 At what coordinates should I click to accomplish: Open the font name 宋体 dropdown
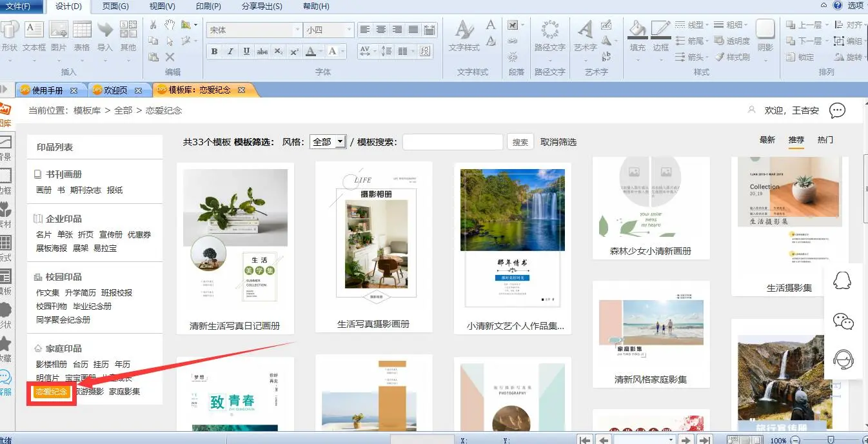tap(297, 30)
